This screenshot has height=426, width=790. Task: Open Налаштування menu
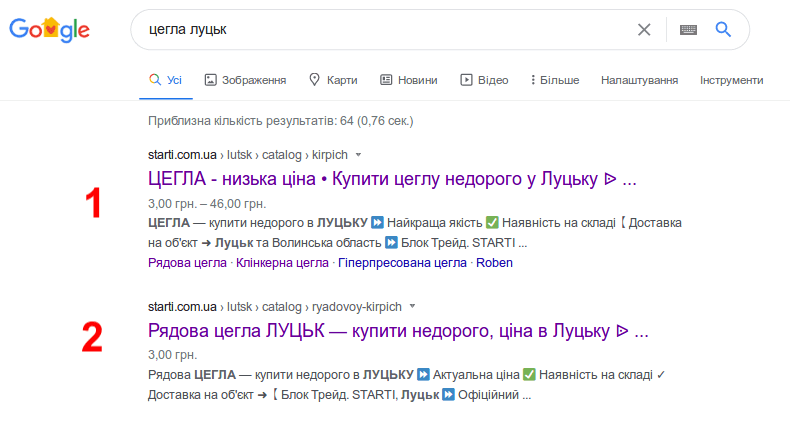pyautogui.click(x=639, y=80)
